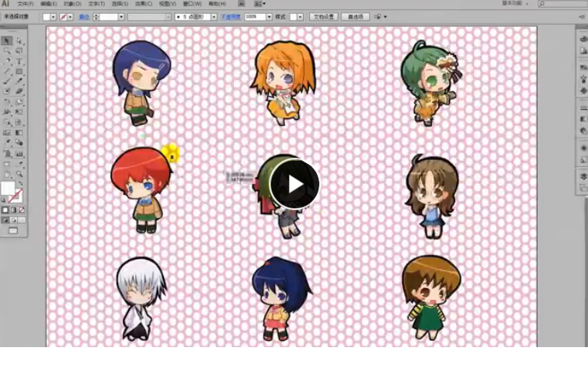Screen dimensions: 588x365
Task: Select the Lasso tool
Action: point(19,51)
